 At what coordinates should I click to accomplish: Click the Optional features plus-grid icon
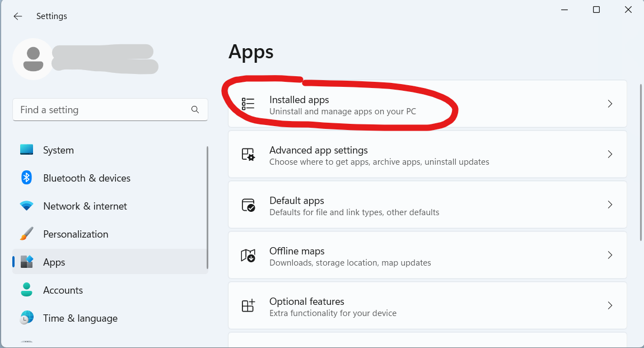coord(248,306)
